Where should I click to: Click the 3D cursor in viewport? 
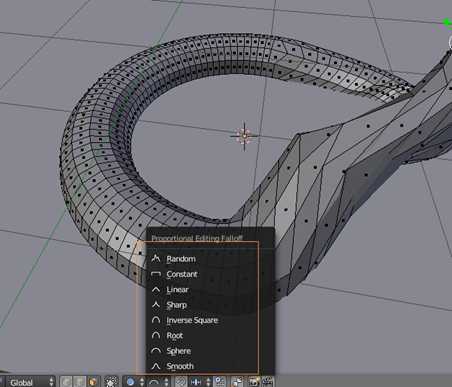(x=244, y=136)
